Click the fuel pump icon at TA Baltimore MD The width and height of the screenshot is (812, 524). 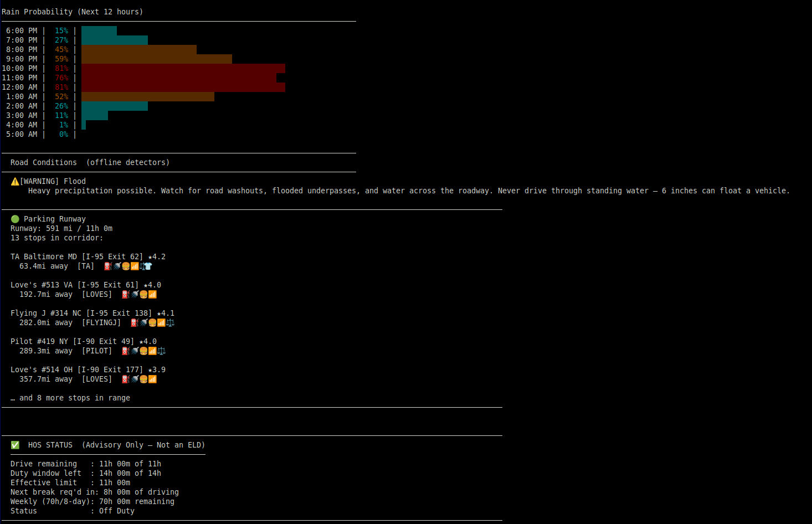[107, 266]
